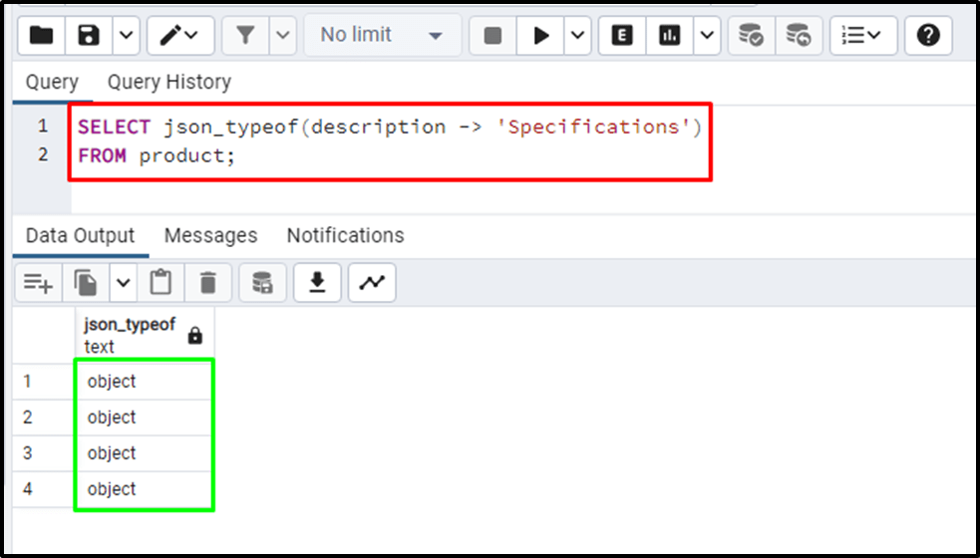This screenshot has width=980, height=558.
Task: Roll back the transaction
Action: (799, 36)
